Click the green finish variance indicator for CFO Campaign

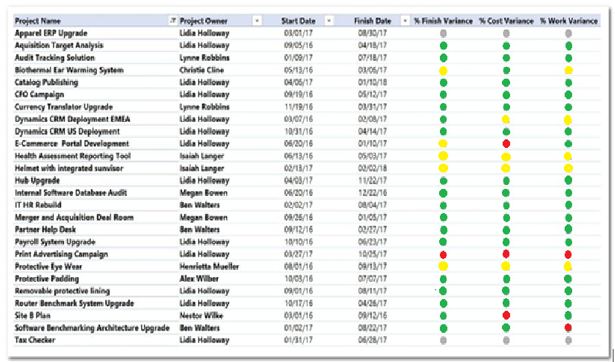point(443,95)
